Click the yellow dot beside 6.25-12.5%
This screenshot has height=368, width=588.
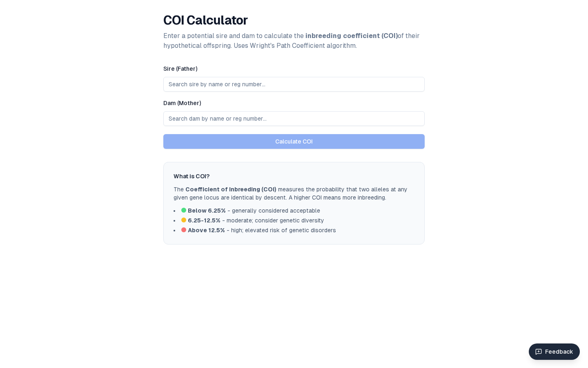pyautogui.click(x=184, y=220)
